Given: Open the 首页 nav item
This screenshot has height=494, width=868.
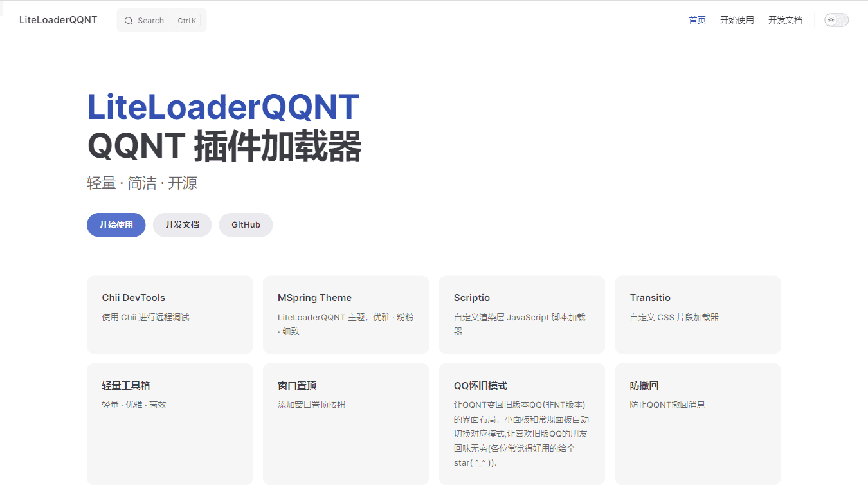Looking at the screenshot, I should point(697,20).
